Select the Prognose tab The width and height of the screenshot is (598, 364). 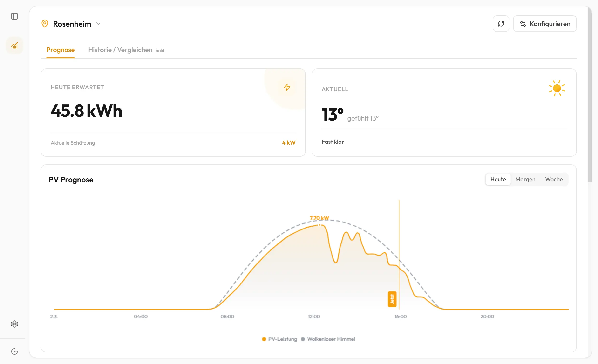coord(61,50)
